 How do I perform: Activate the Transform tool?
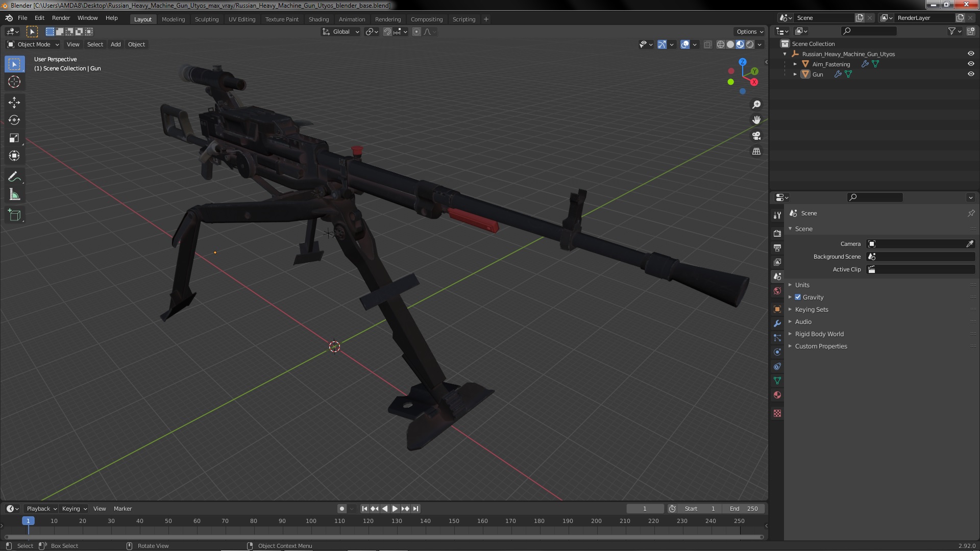pos(14,156)
